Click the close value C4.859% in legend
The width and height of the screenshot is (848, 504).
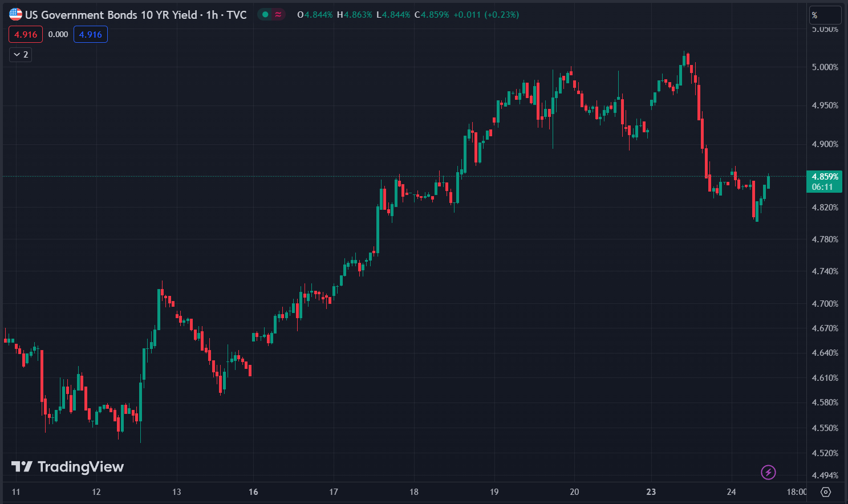(432, 15)
